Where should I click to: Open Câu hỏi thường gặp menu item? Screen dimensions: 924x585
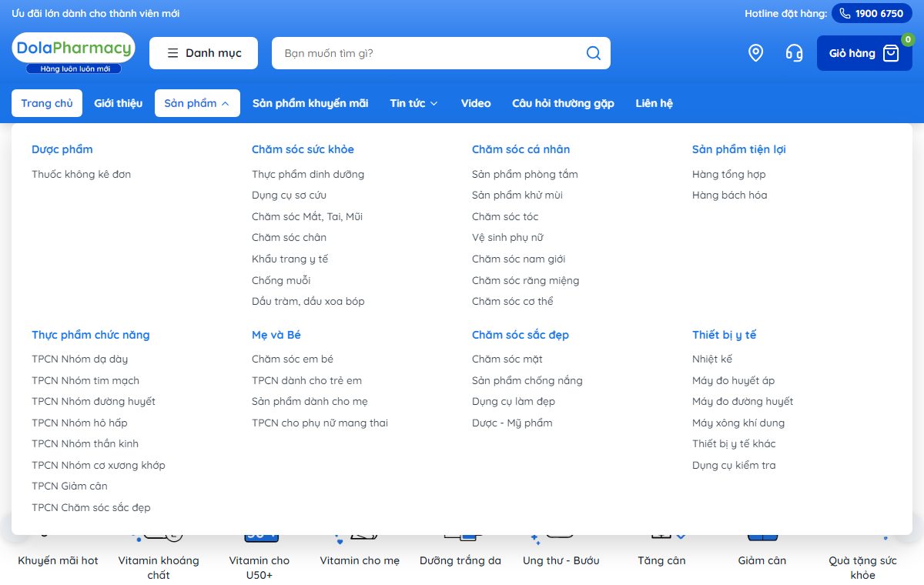pos(563,103)
